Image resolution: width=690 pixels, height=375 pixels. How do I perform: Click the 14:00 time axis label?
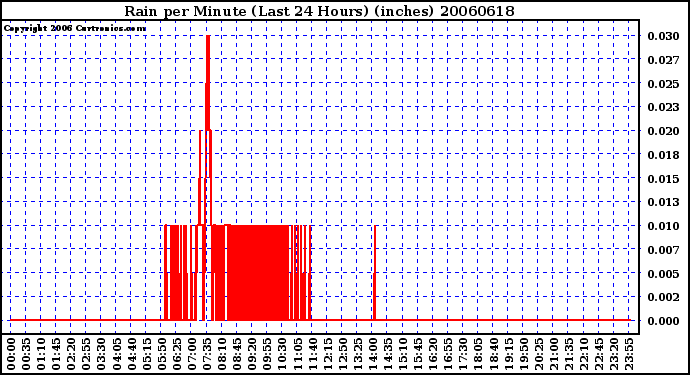[x=373, y=354]
